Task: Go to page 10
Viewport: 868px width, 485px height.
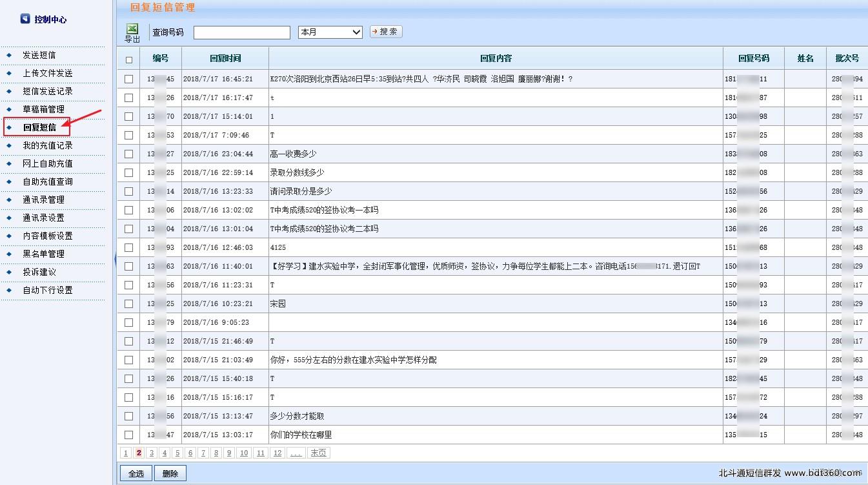Action: pos(244,453)
